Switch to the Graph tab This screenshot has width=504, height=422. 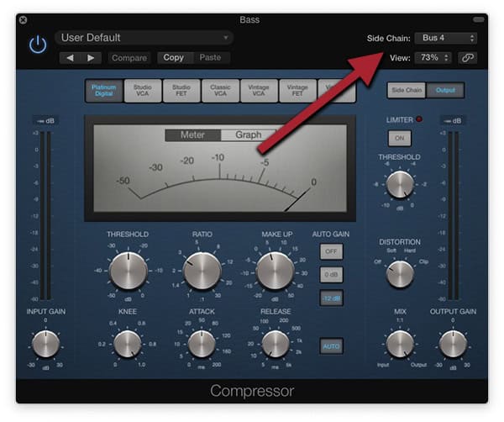248,135
